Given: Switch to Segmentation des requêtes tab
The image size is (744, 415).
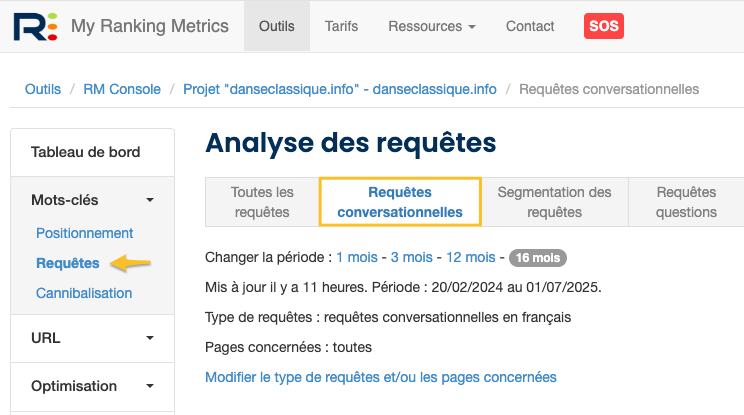Looking at the screenshot, I should click(554, 202).
